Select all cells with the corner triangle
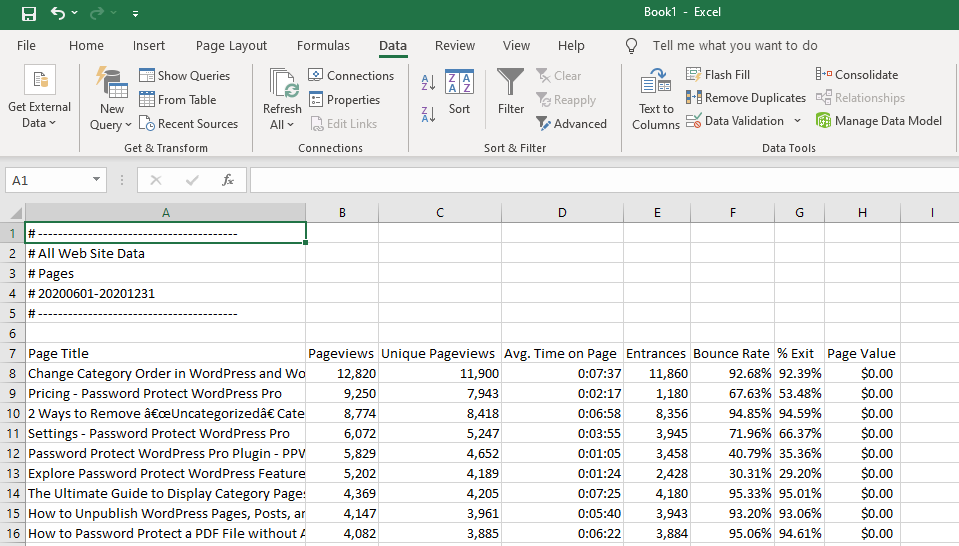 tap(17, 213)
